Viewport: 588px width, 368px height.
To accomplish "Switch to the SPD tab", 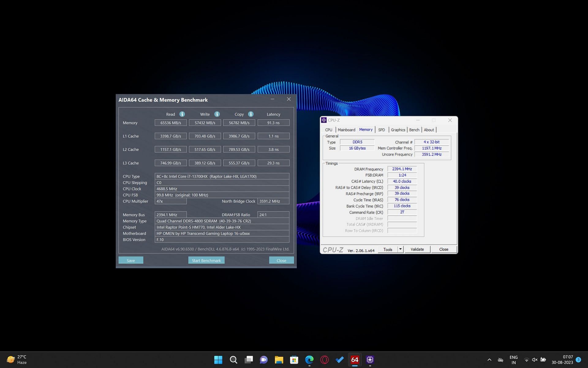I will click(x=381, y=130).
